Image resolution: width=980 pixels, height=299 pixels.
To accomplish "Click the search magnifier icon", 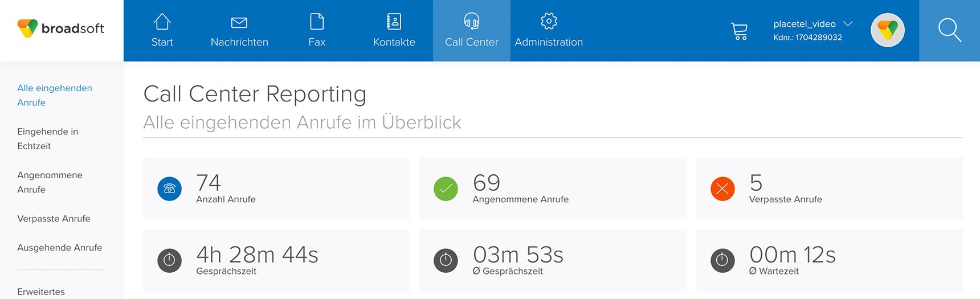I will 949,30.
